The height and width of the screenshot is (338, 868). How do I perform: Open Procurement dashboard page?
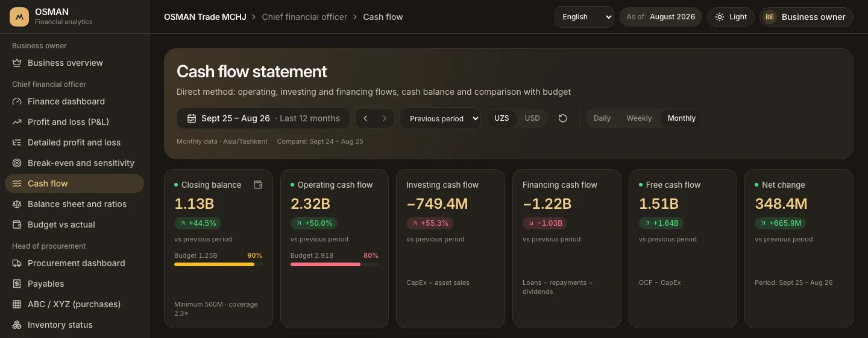click(74, 263)
